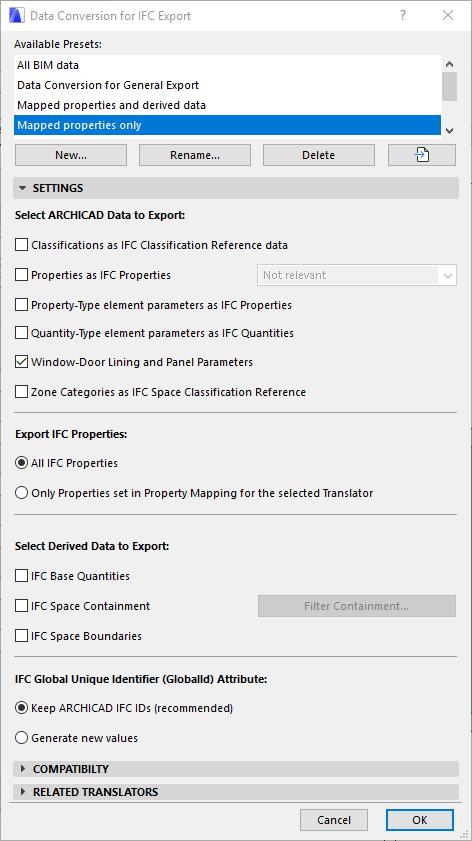
Task: Enable Classifications as IFC Classification Reference data
Action: (21, 245)
